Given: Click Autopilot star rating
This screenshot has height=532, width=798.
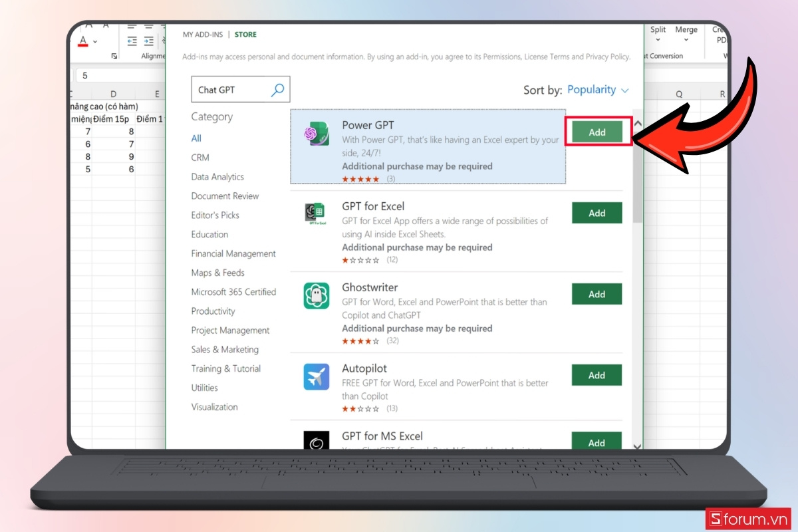Looking at the screenshot, I should pos(360,408).
